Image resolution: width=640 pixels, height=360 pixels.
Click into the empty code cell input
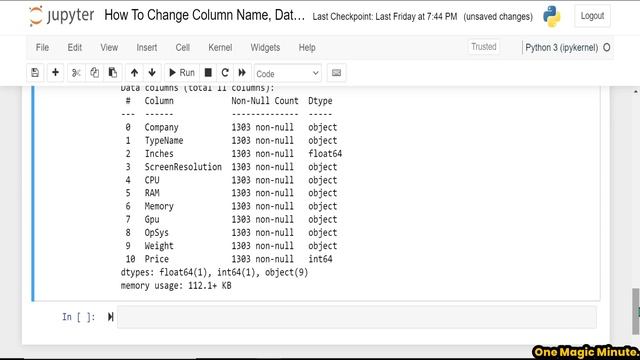[x=357, y=317]
